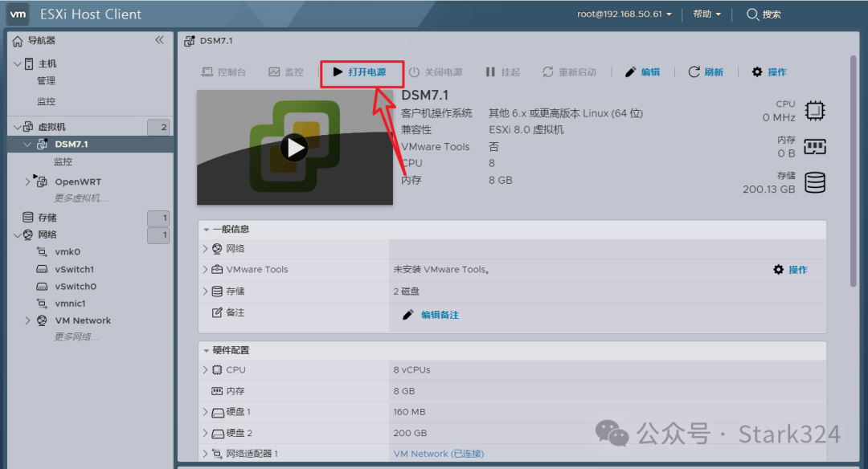The height and width of the screenshot is (469, 868).
Task: Edit the virtual machine settings
Action: coord(644,71)
